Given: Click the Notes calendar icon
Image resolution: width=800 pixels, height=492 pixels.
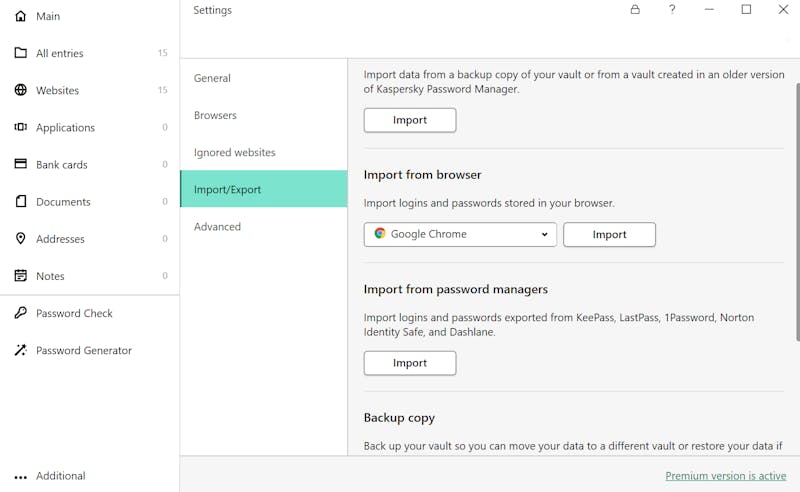Looking at the screenshot, I should [20, 276].
